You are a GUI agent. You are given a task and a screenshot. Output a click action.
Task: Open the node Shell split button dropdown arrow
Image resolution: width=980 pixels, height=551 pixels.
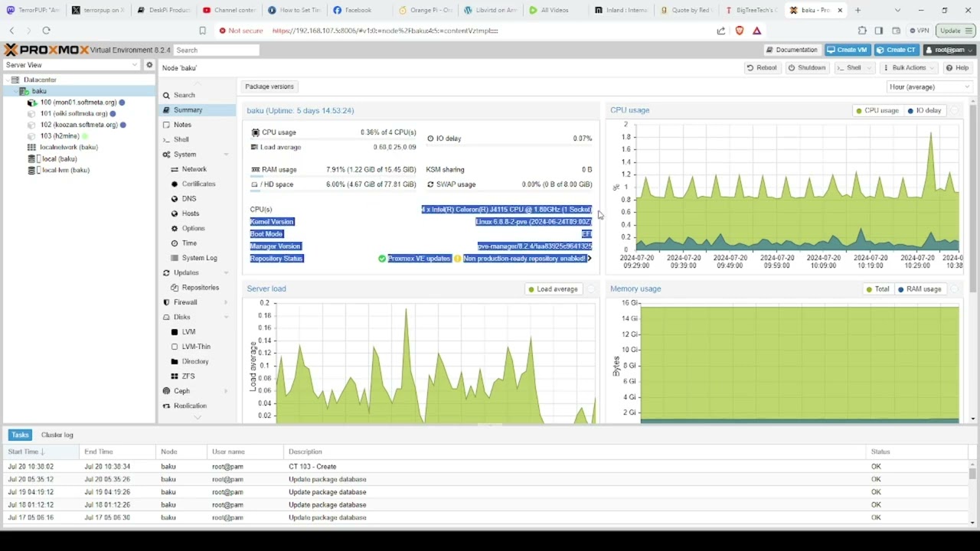pos(869,67)
